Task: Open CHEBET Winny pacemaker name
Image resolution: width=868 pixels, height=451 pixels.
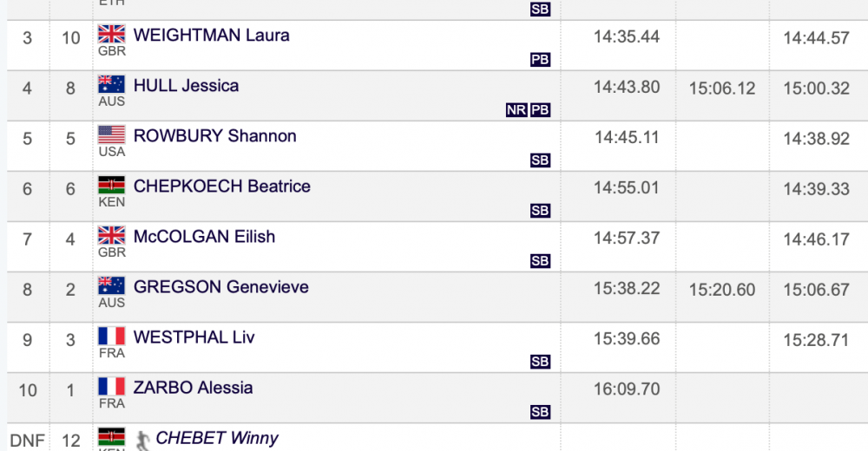Action: tap(217, 438)
